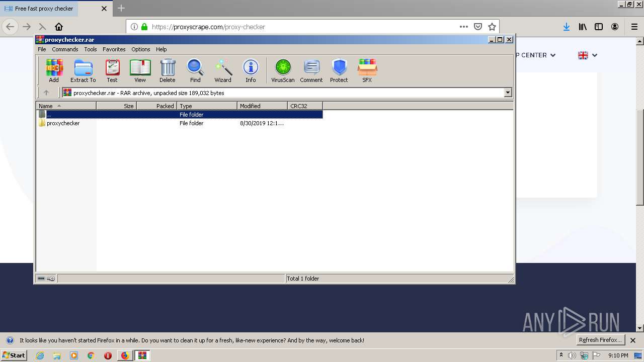Go to the Firefox home page
The image size is (644, 362).
(x=59, y=27)
